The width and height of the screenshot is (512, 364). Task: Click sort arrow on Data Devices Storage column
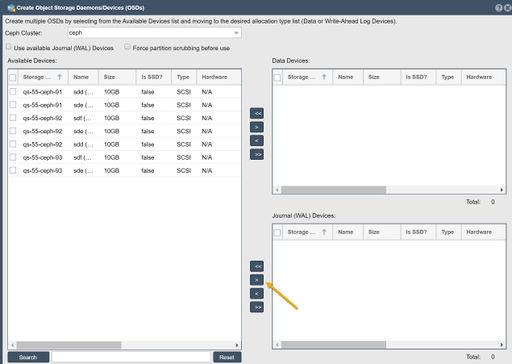[x=324, y=77]
